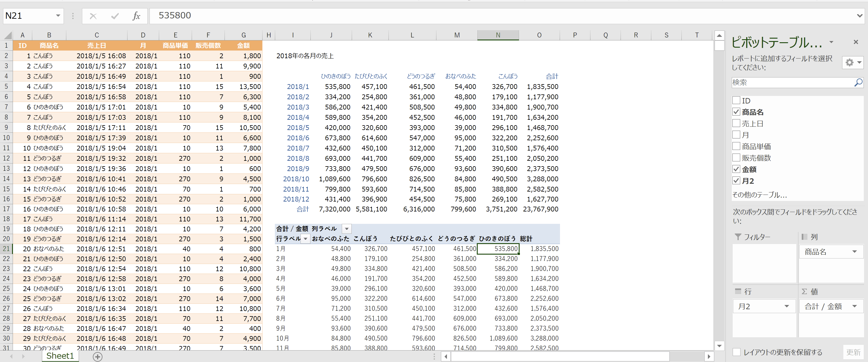Screen dimensions: 868x362
Task: Cancel the formula entry with the X icon
Action: (x=93, y=16)
